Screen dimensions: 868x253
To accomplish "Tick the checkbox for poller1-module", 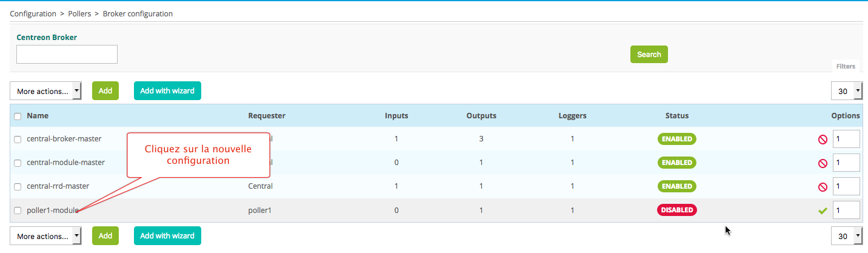I will pyautogui.click(x=18, y=211).
